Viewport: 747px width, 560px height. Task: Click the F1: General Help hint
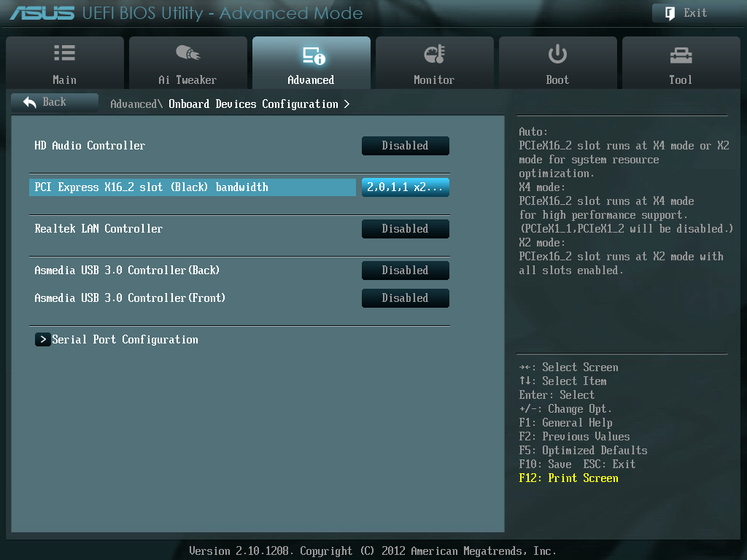pos(565,422)
